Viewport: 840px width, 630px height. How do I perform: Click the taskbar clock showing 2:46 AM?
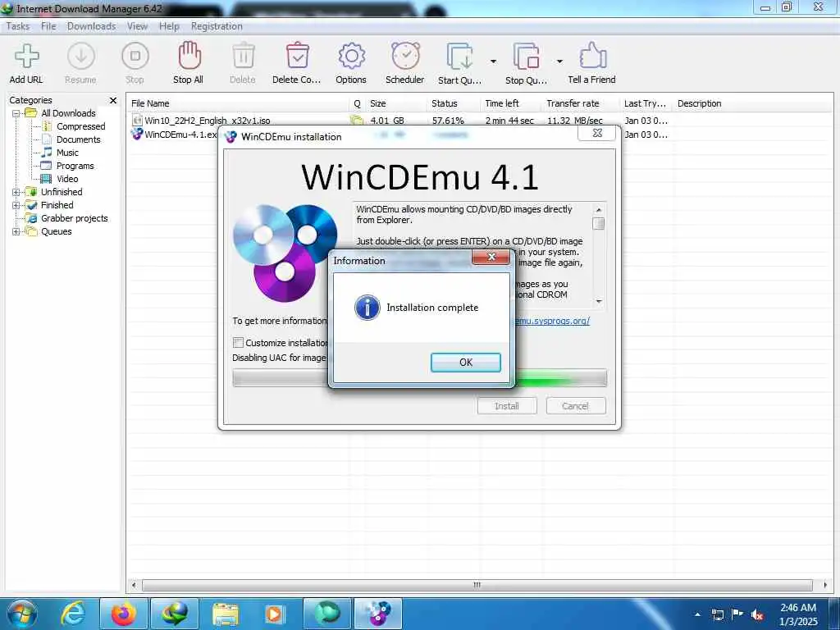pyautogui.click(x=798, y=614)
